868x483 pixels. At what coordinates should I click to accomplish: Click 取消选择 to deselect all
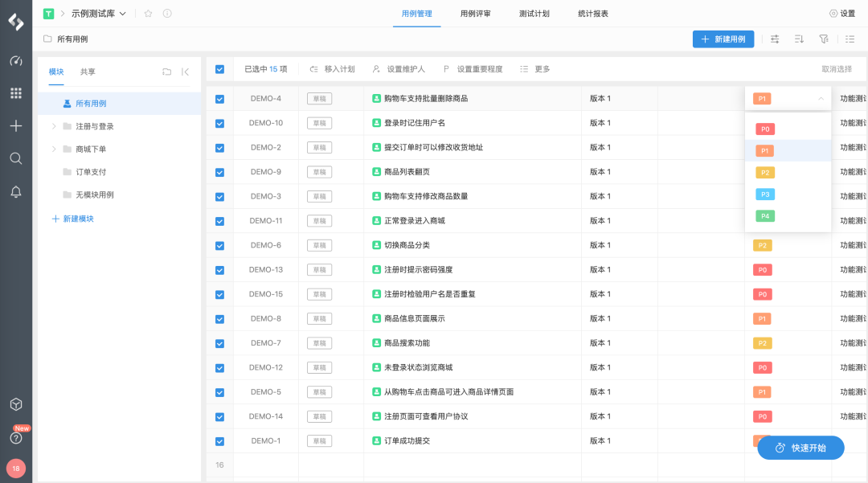coord(836,69)
